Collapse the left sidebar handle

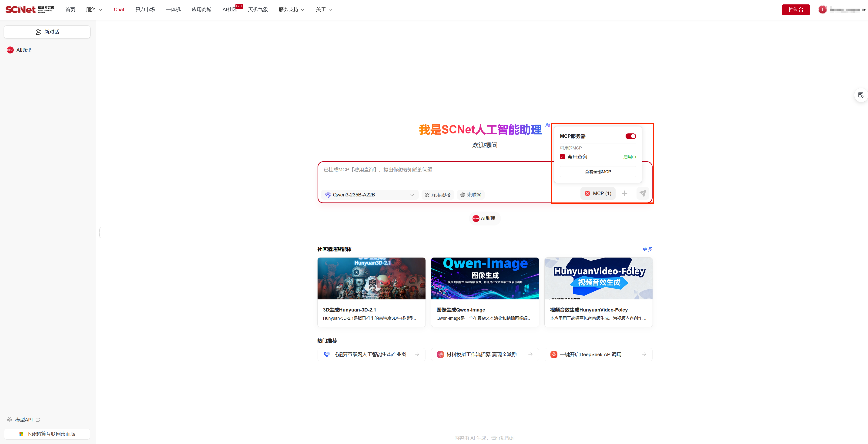point(100,232)
